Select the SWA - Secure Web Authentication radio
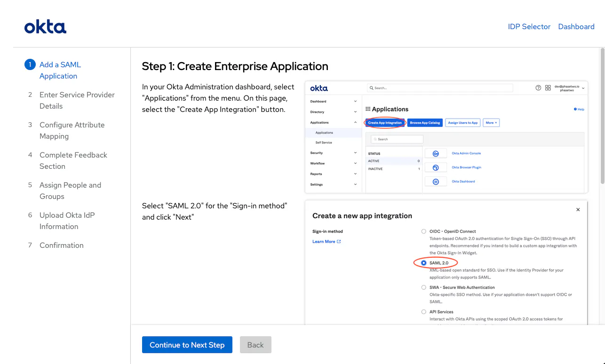 point(424,287)
